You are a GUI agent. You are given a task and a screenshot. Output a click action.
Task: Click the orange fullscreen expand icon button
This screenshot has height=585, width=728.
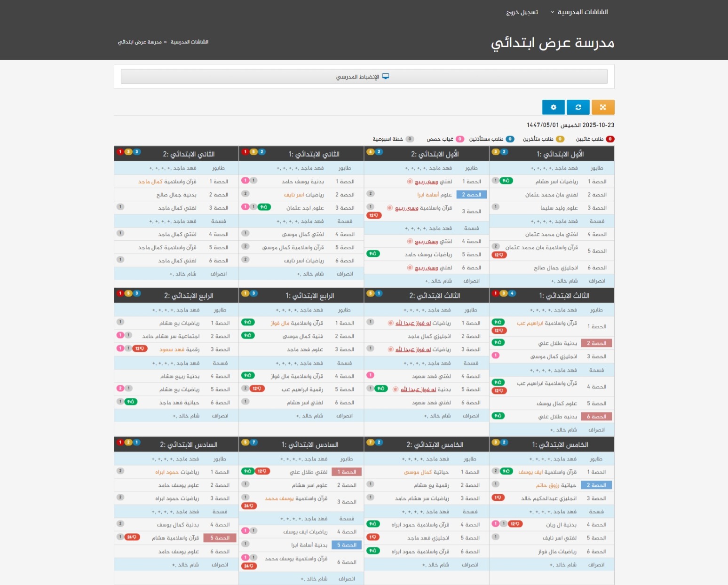pos(603,107)
